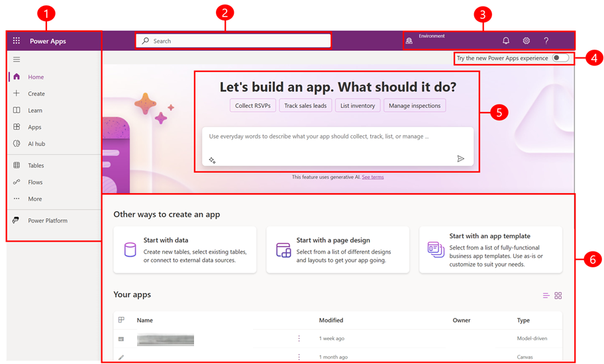Select the Manage inspections suggestion
This screenshot has width=604, height=364.
(x=415, y=105)
